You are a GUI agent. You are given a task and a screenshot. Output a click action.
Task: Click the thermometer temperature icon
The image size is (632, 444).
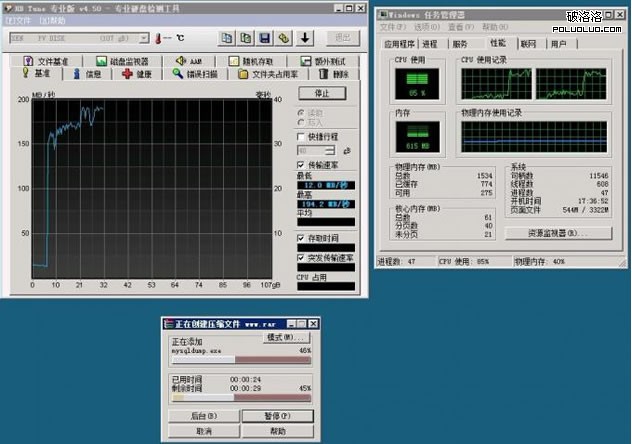pyautogui.click(x=158, y=37)
